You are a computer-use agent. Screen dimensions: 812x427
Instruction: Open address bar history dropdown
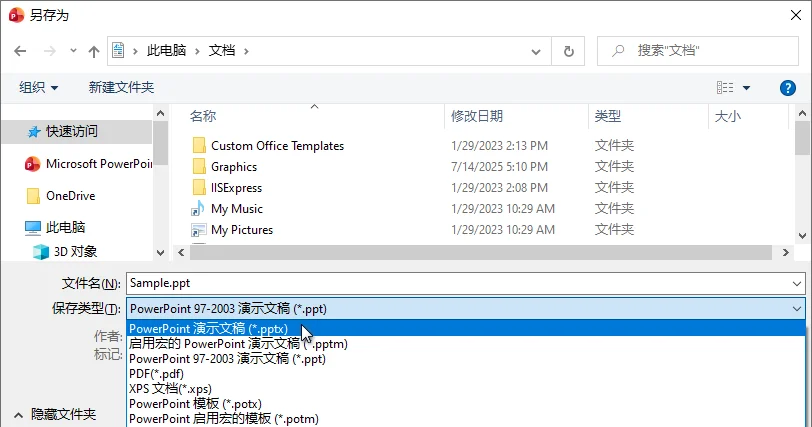[x=536, y=51]
